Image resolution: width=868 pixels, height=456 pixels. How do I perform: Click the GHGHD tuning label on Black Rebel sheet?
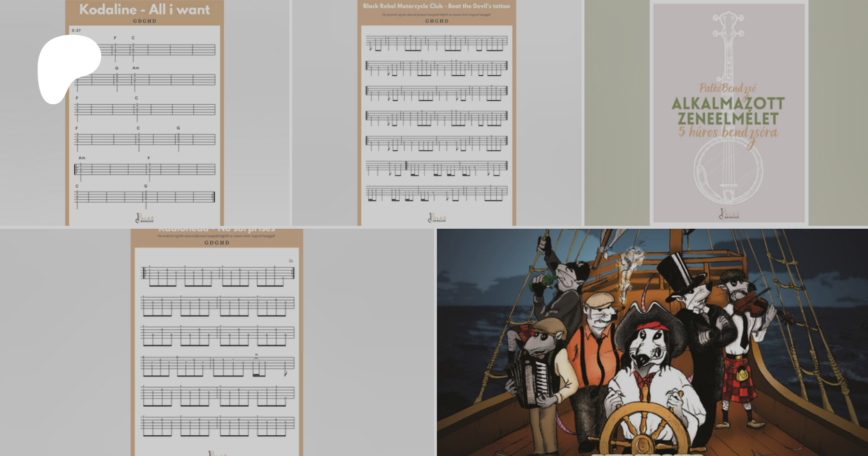pos(436,21)
